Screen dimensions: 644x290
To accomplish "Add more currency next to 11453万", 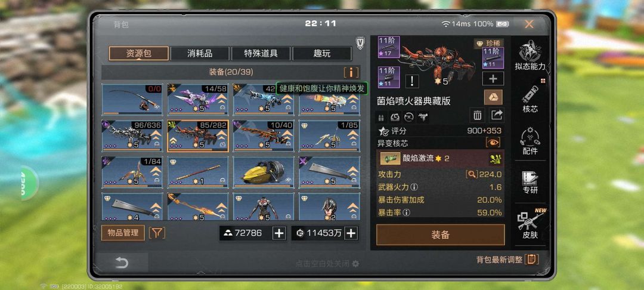I will [x=351, y=233].
